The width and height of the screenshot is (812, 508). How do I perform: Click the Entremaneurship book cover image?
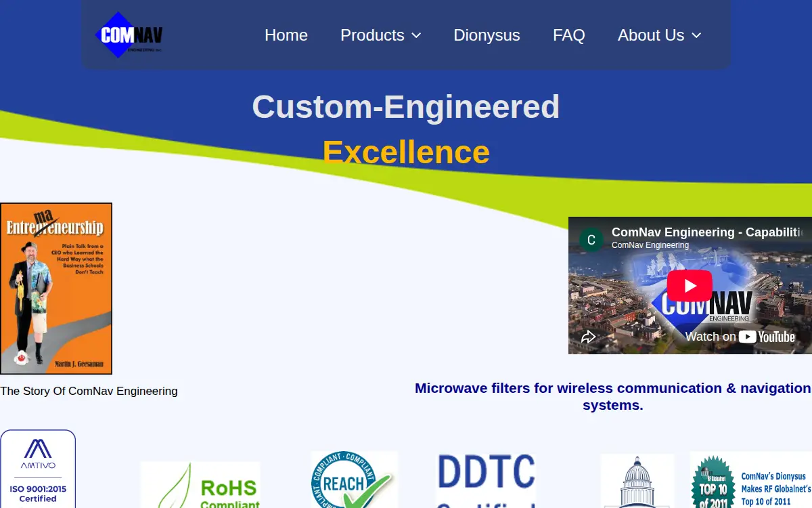pyautogui.click(x=56, y=289)
